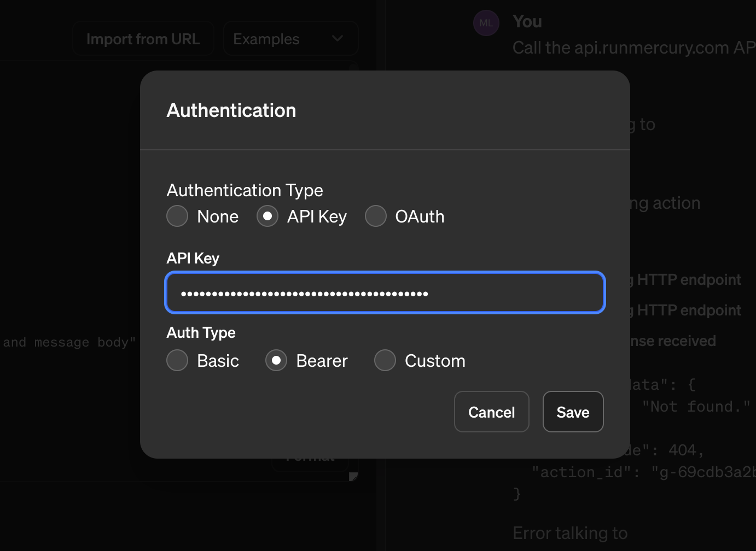Click inside the API Key input field
756x551 pixels.
tap(385, 293)
